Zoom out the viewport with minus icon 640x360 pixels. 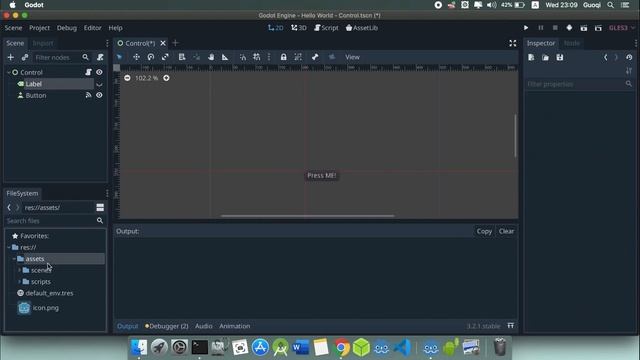point(127,78)
